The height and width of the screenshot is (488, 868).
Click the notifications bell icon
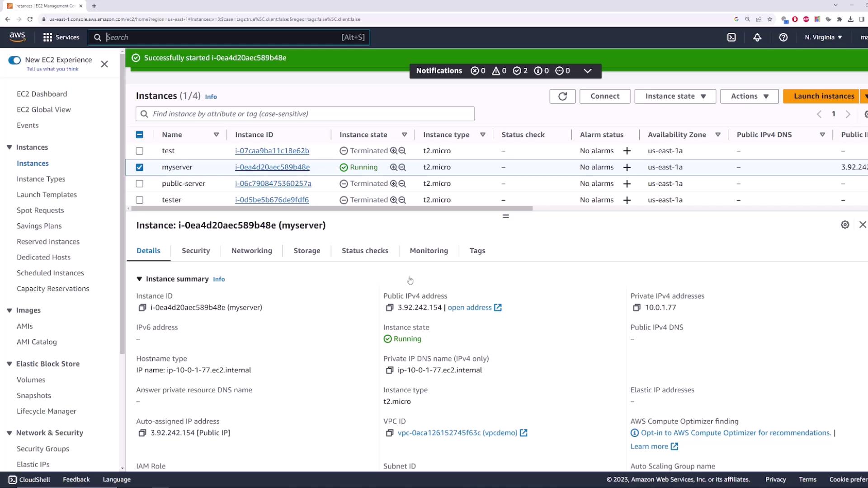(x=757, y=38)
